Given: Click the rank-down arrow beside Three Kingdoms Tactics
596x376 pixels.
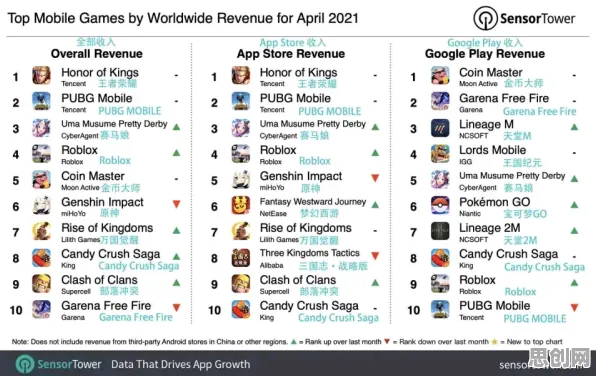Looking at the screenshot, I should (375, 256).
